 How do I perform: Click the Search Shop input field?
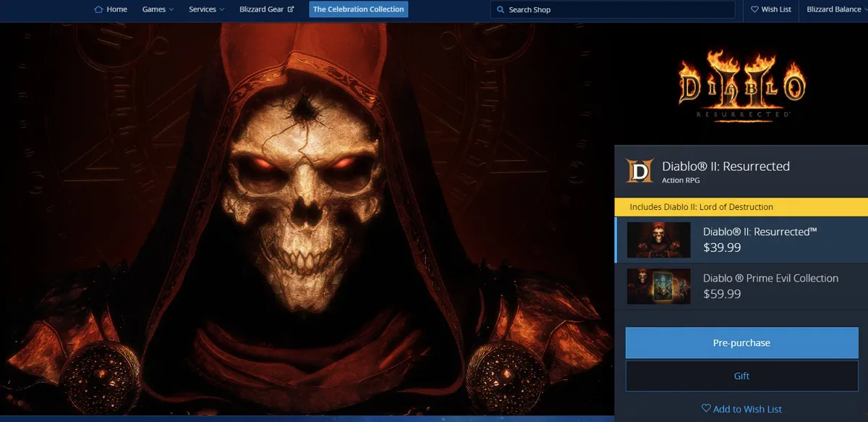(612, 9)
